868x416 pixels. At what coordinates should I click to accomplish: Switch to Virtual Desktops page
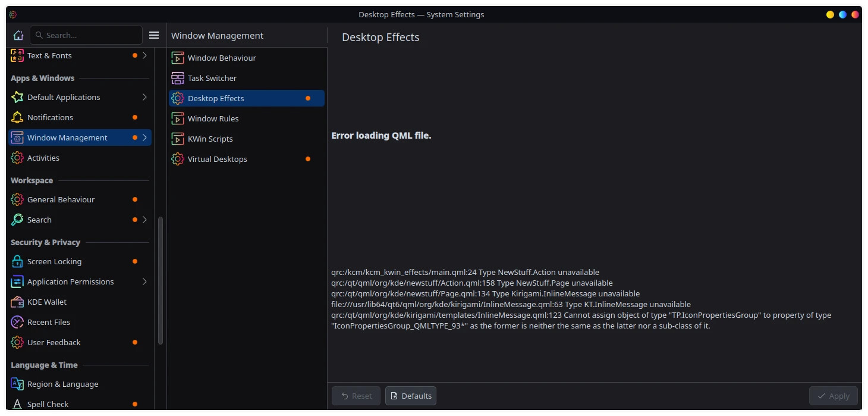click(x=217, y=159)
